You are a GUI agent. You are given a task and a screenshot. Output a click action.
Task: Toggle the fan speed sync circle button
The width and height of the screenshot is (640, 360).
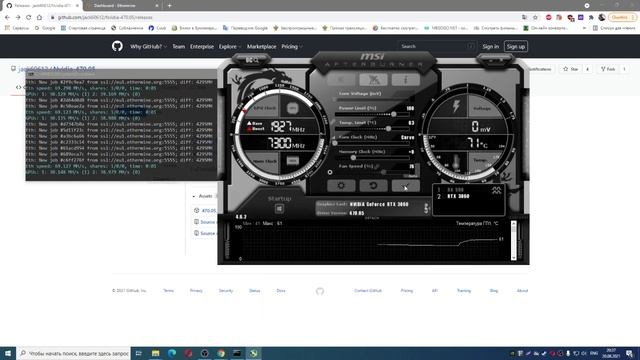tap(330, 172)
